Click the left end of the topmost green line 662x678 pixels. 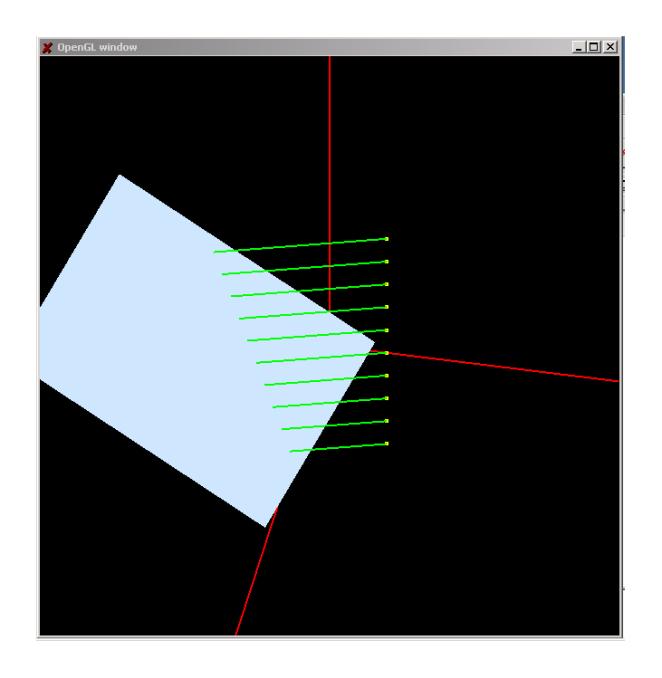pos(215,252)
